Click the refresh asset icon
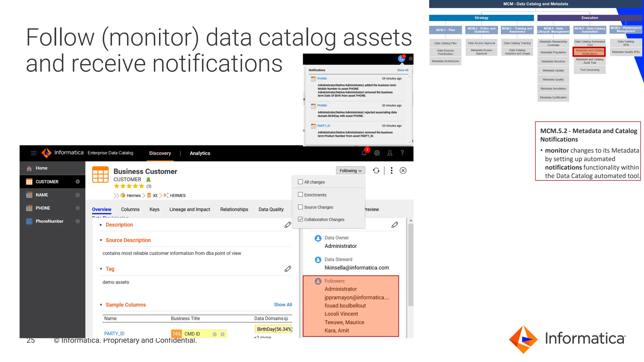644x362 pixels. [376, 171]
